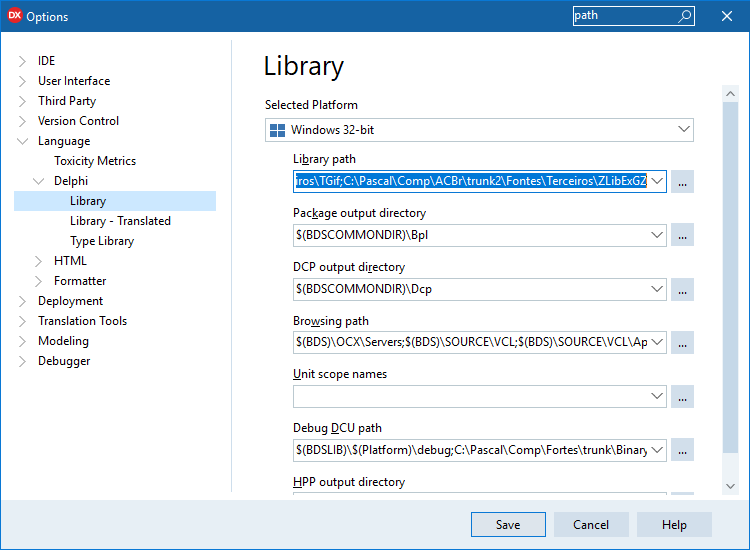The image size is (750, 550).
Task: Close the Options dialog
Action: 727,16
